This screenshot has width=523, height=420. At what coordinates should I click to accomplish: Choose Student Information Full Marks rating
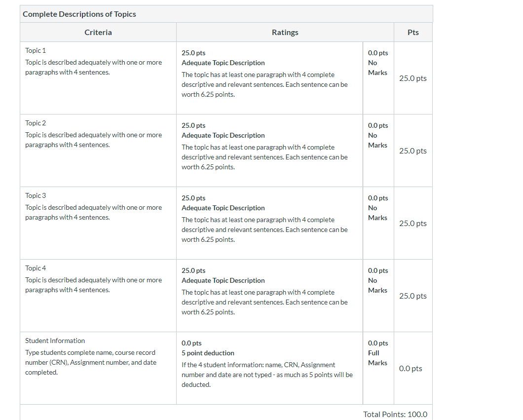[x=378, y=368]
